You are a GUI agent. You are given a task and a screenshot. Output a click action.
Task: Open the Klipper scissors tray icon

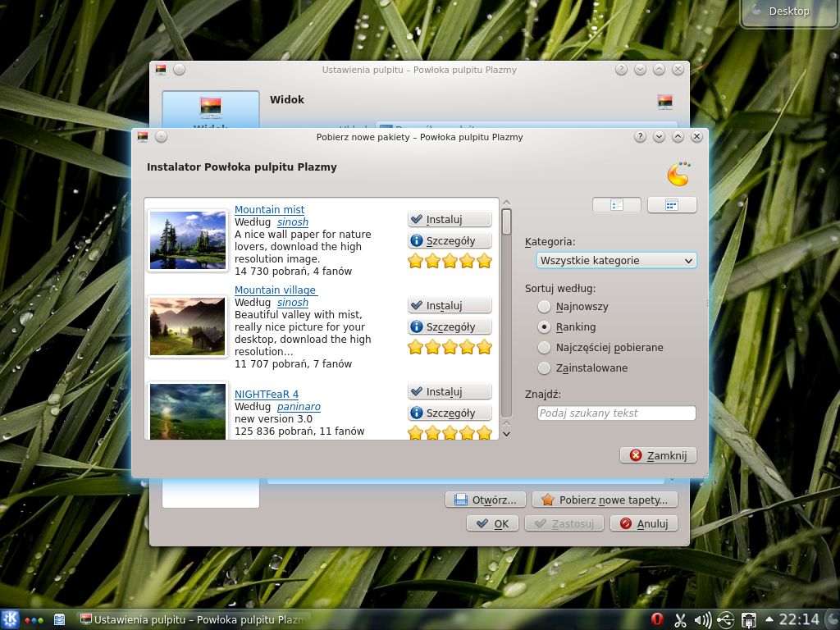coord(680,620)
